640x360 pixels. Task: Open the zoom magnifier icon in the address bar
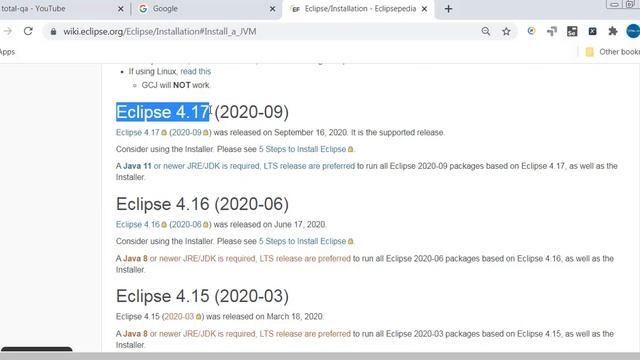486,31
